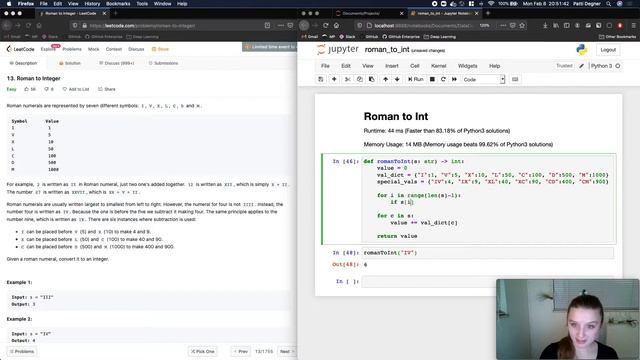This screenshot has width=640, height=360.
Task: Copy selected cells in Jupyter toolbar
Action: 360,79
